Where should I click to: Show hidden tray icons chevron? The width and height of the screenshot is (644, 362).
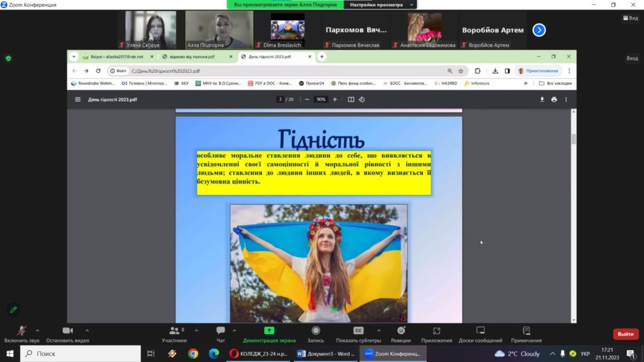click(x=552, y=353)
